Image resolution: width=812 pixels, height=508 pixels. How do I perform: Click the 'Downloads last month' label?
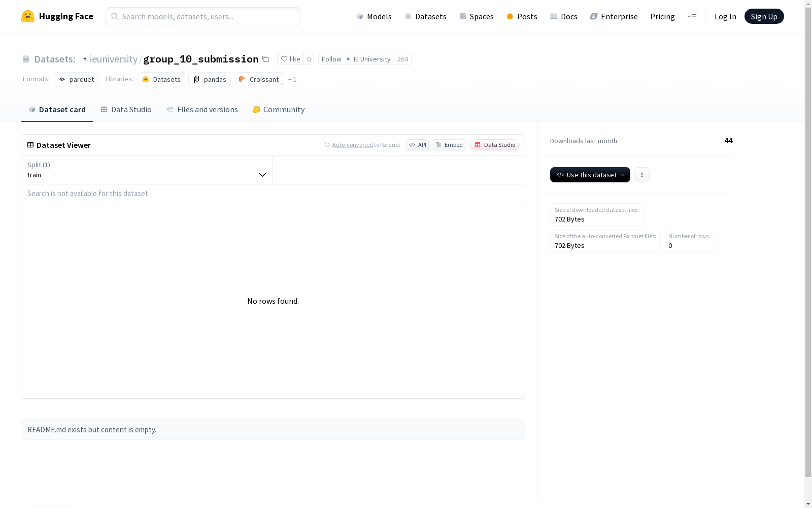[x=584, y=141]
